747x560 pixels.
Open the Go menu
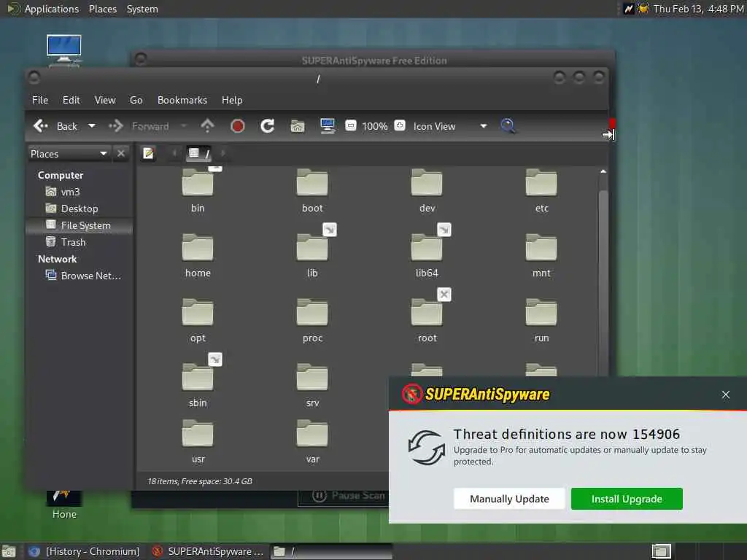pos(136,100)
